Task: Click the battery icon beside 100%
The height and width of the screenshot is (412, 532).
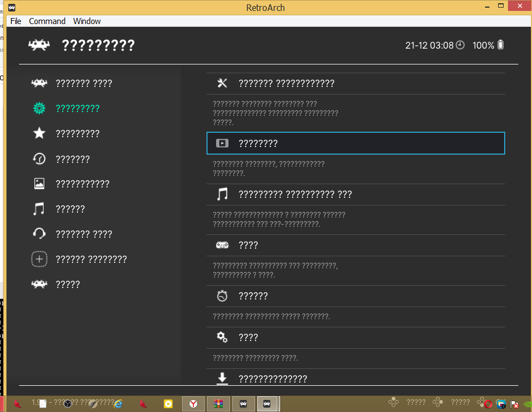Action: pyautogui.click(x=500, y=45)
